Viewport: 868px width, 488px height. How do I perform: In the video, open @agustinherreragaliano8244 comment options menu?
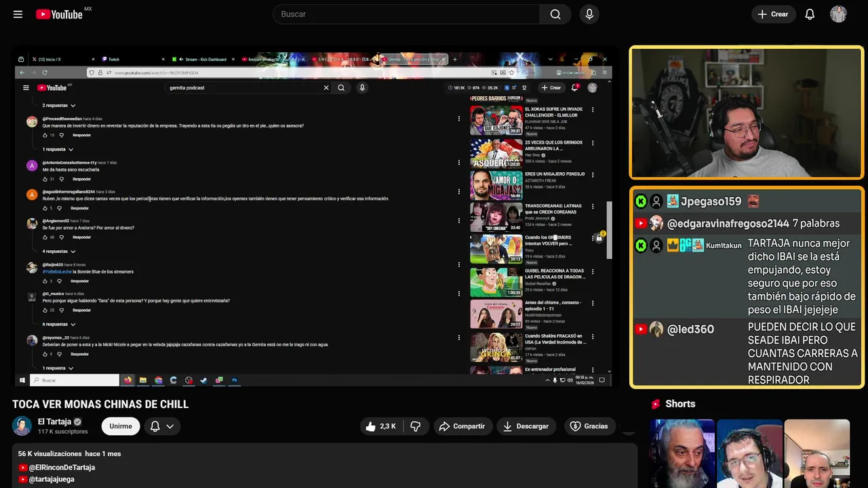coord(459,192)
